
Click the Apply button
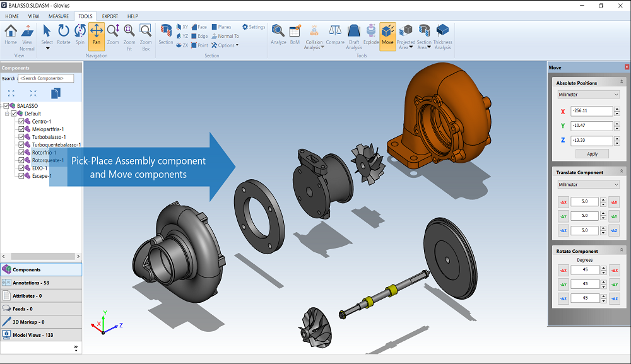point(592,154)
